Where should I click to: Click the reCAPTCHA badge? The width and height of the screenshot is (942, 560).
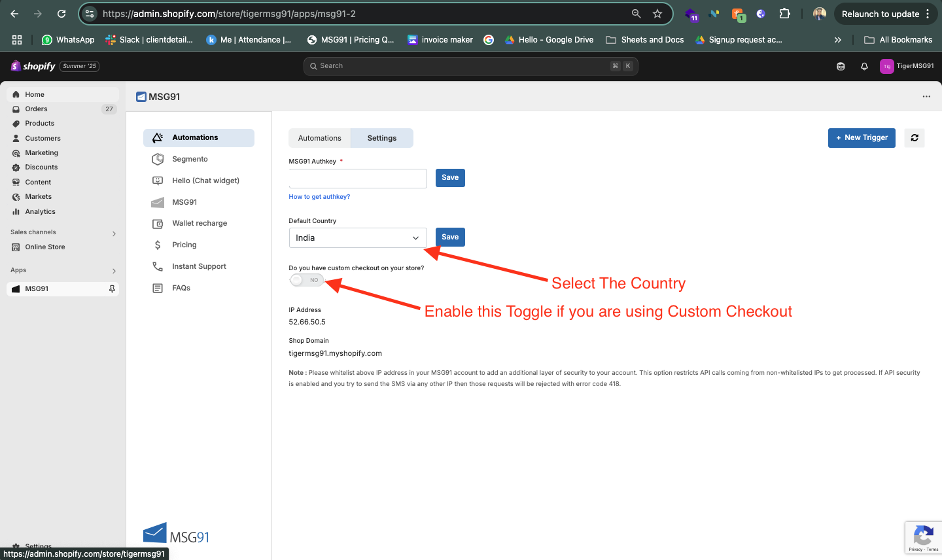[923, 538]
